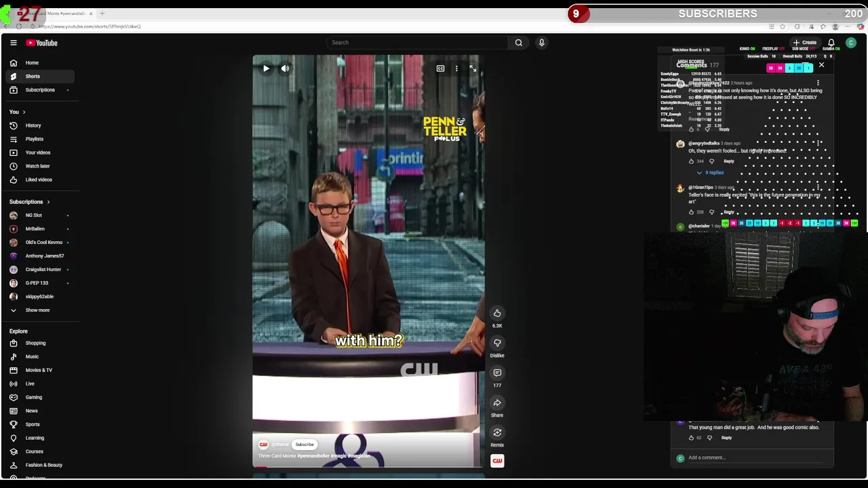Like the angrytedtalks comment
The height and width of the screenshot is (488, 868).
[x=691, y=161]
